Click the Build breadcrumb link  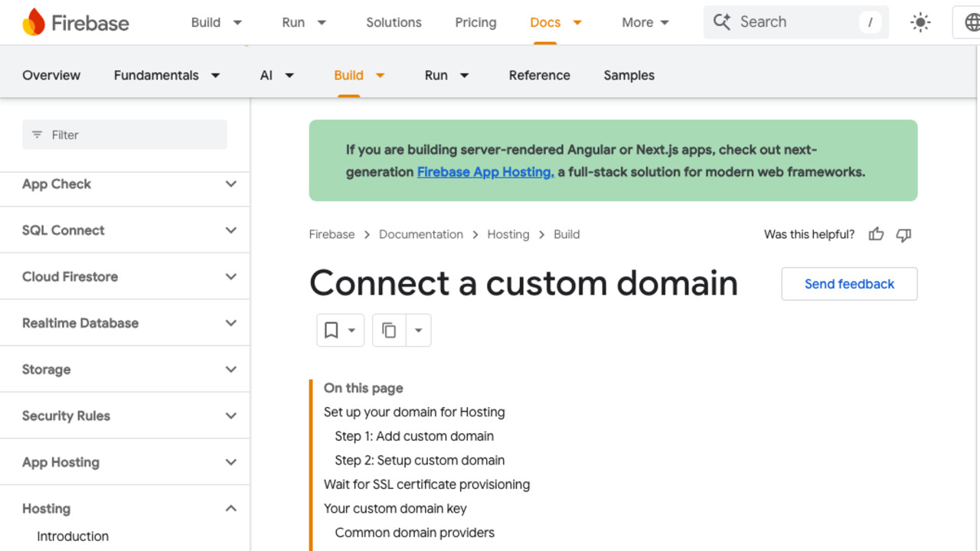(567, 234)
